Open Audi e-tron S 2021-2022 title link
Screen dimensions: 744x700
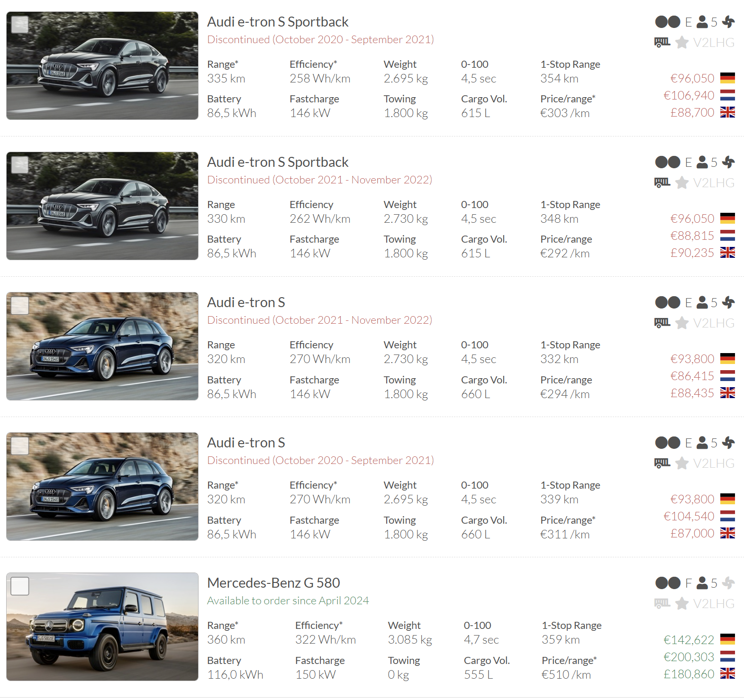click(x=246, y=302)
